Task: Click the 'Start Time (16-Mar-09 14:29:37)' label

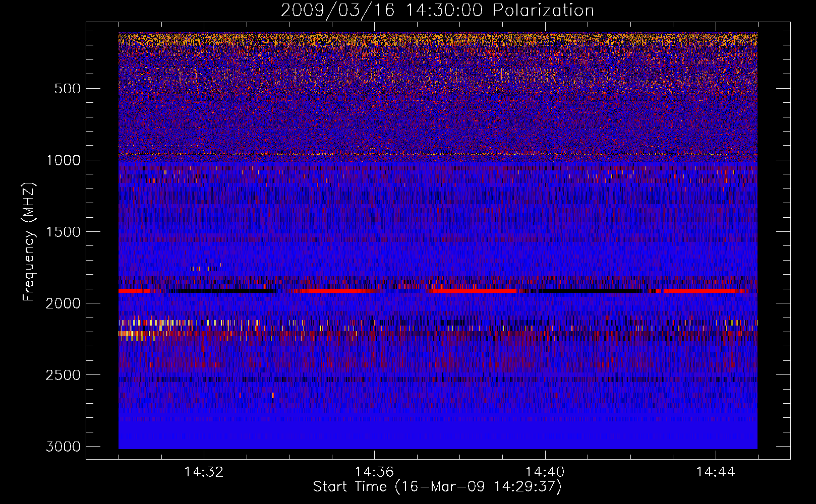Action: (437, 487)
